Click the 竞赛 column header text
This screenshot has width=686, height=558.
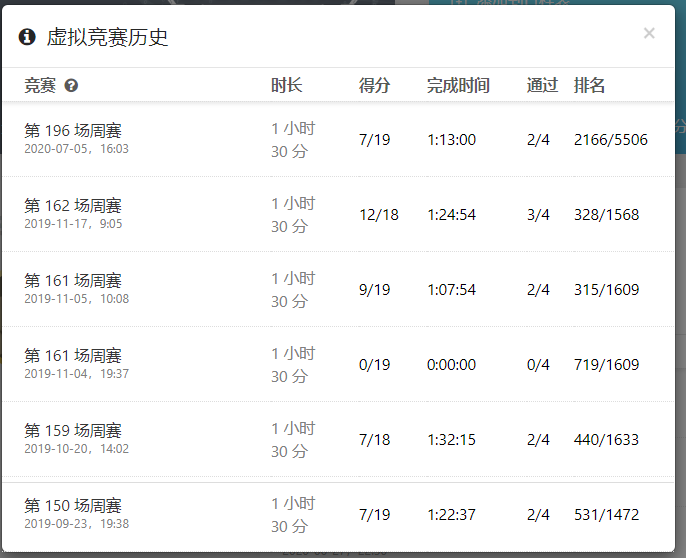click(40, 86)
